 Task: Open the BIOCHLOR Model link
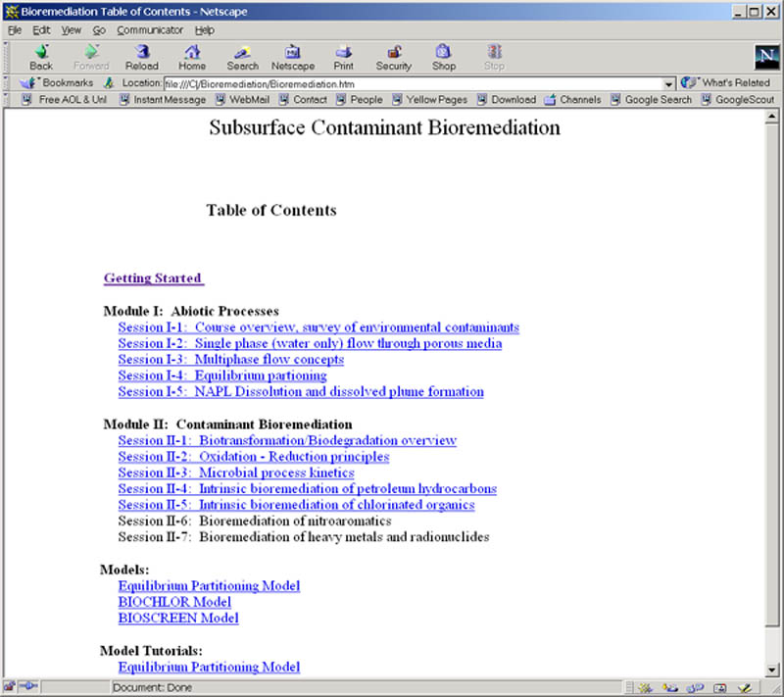coord(174,602)
